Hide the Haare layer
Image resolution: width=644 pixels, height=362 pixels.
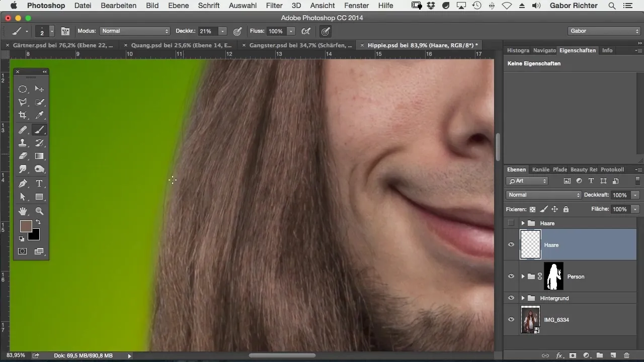511,245
